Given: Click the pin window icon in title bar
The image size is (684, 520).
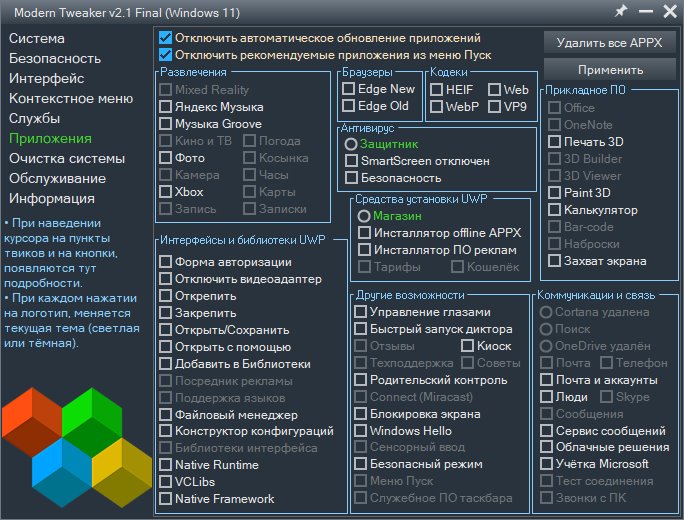Looking at the screenshot, I should point(622,11).
